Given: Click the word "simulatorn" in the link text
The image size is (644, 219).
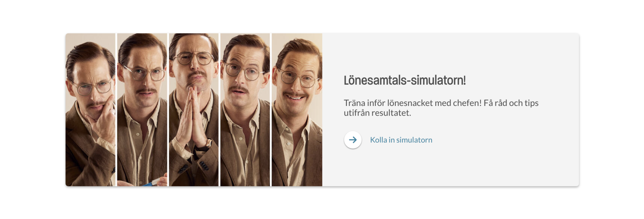Looking at the screenshot, I should pyautogui.click(x=414, y=140).
